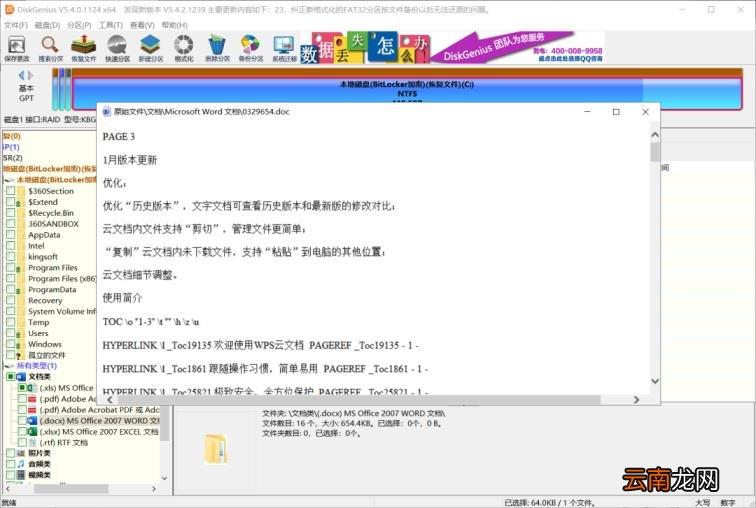Select the Intel folder in the tree
Screen dimensions: 756x508
36,245
